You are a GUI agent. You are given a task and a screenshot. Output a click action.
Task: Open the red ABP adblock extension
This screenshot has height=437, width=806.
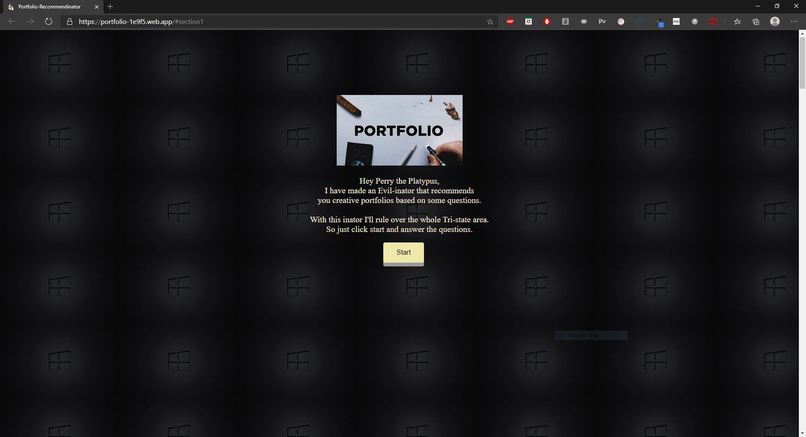coord(510,22)
